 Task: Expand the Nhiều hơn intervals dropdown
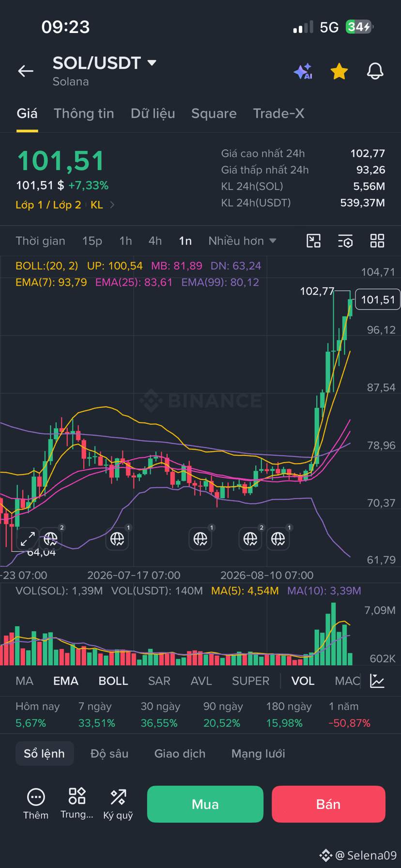point(242,241)
